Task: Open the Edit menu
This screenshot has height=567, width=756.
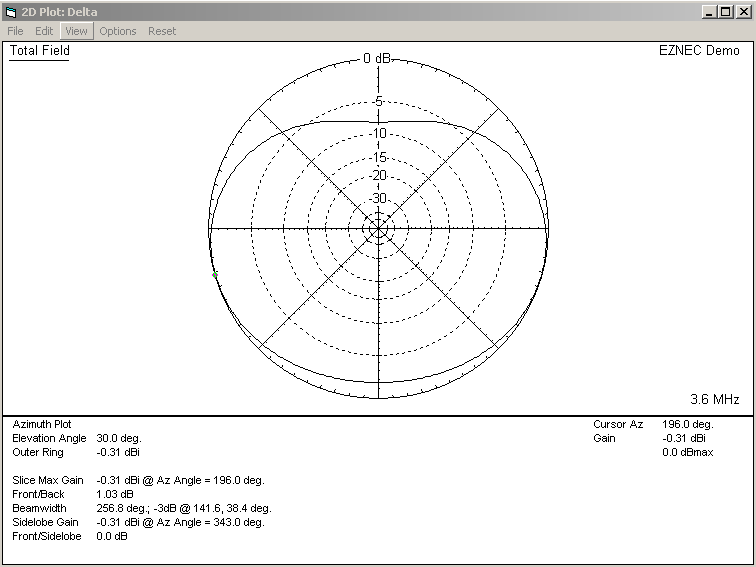Action: (x=44, y=31)
